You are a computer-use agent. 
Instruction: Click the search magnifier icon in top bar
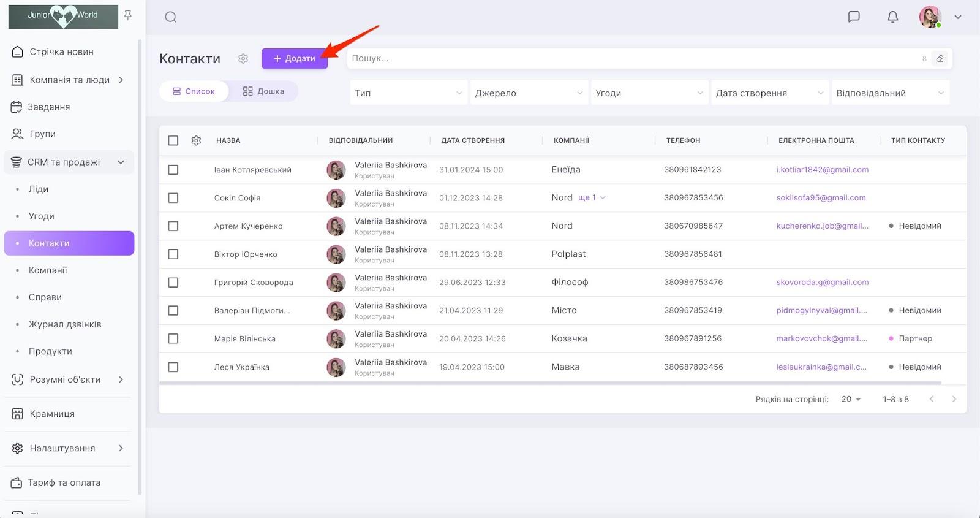pos(171,17)
